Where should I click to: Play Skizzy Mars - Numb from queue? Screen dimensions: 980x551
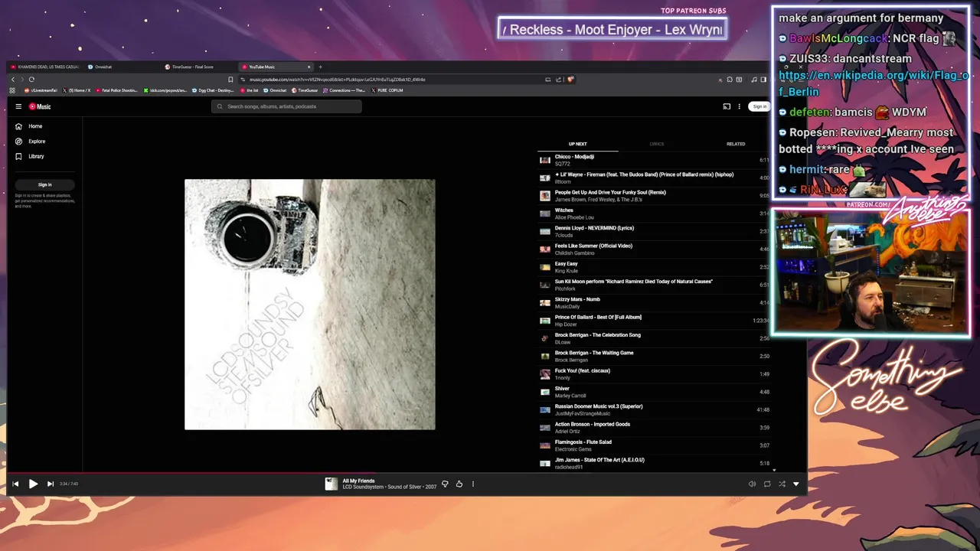[x=655, y=302]
